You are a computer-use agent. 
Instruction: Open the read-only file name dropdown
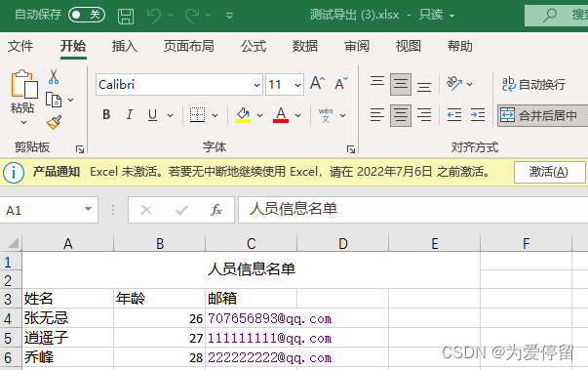[451, 16]
